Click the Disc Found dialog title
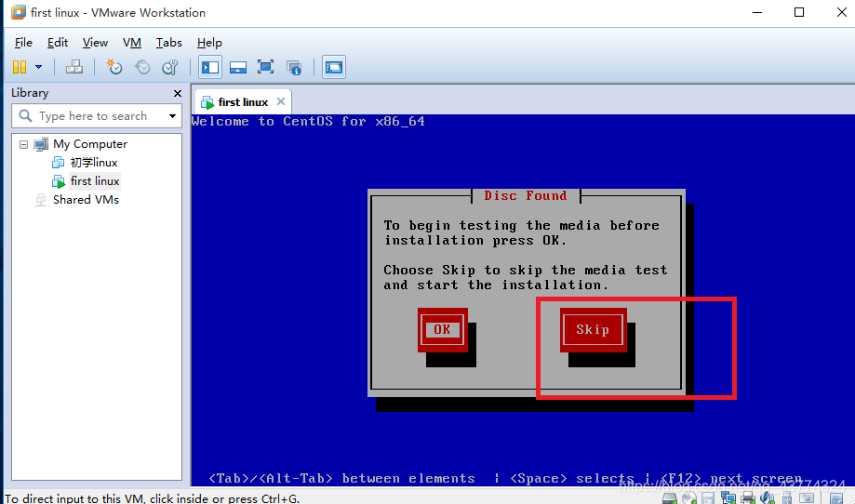Image resolution: width=855 pixels, height=504 pixels. pyautogui.click(x=525, y=195)
